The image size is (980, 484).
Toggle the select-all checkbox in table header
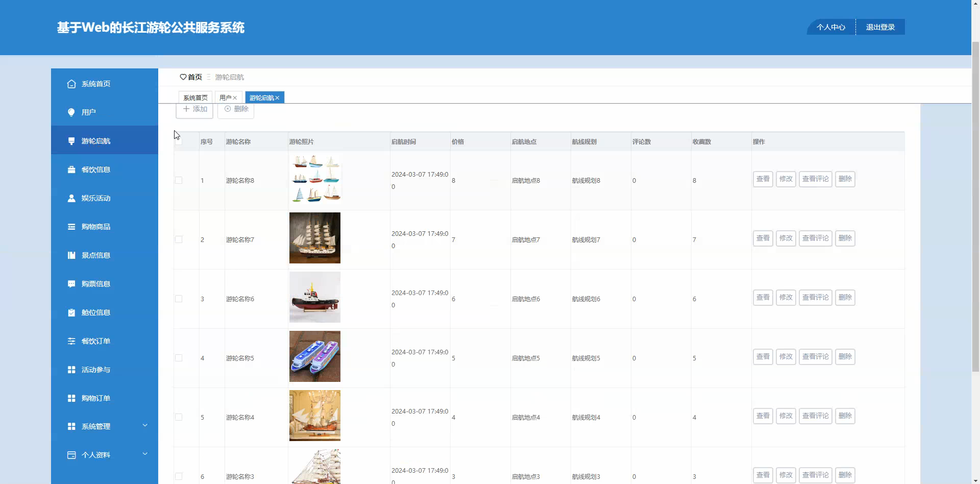(179, 141)
